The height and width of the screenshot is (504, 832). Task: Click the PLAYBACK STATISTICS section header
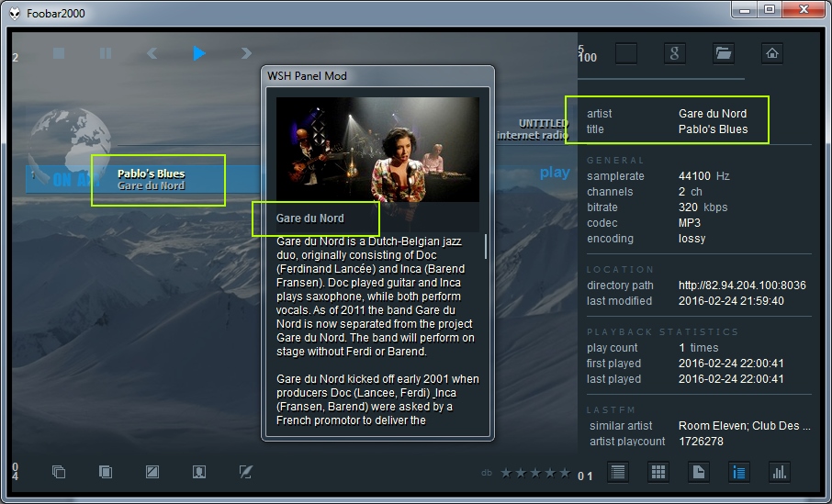point(663,332)
